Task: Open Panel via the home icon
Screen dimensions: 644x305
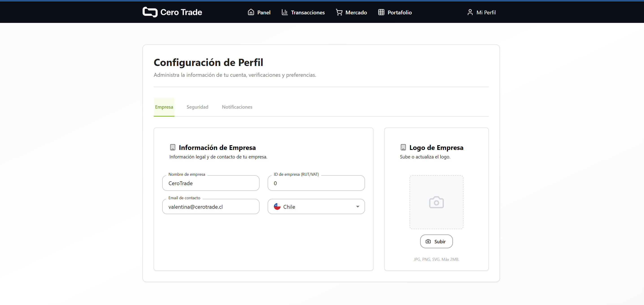Action: [x=251, y=12]
